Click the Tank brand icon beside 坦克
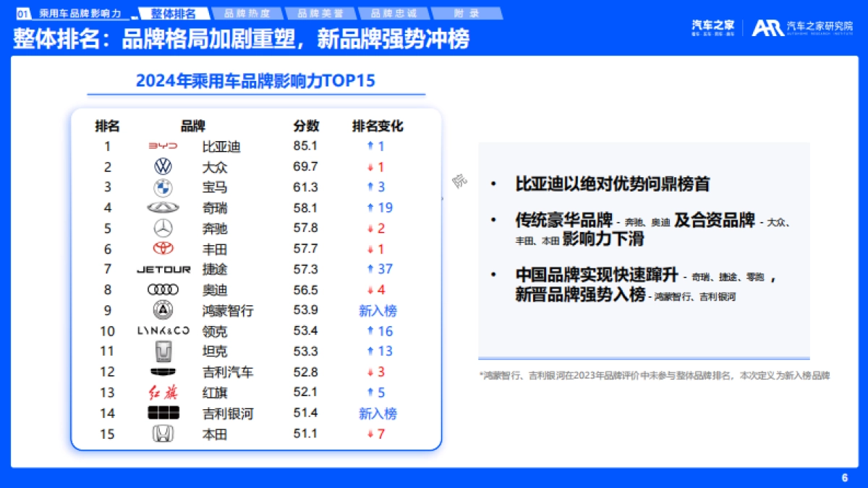The height and width of the screenshot is (488, 868). tap(163, 352)
